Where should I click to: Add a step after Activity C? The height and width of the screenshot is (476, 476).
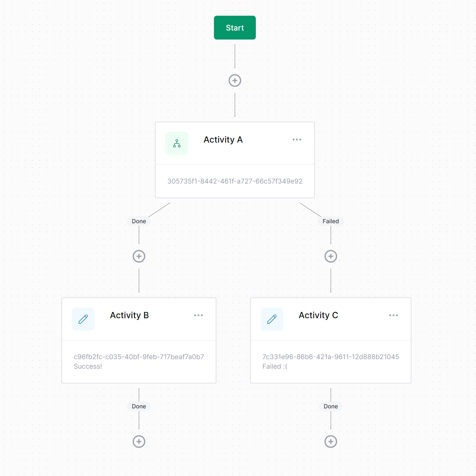point(331,441)
